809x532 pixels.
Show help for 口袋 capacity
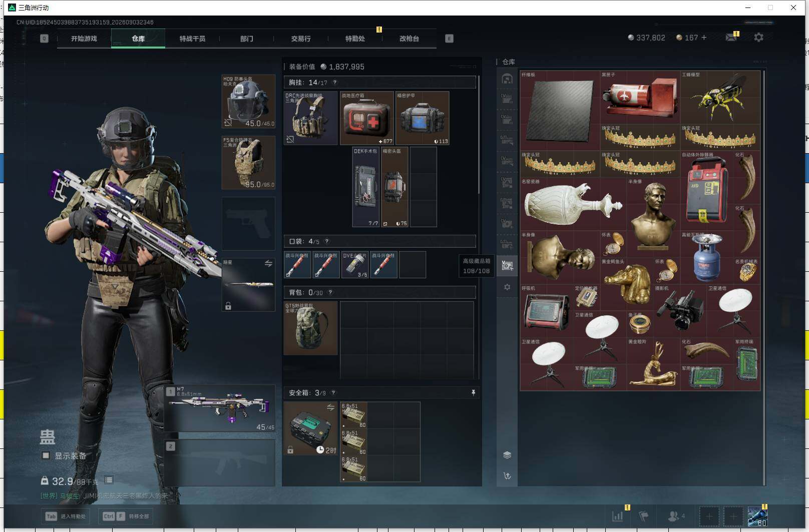pyautogui.click(x=327, y=241)
